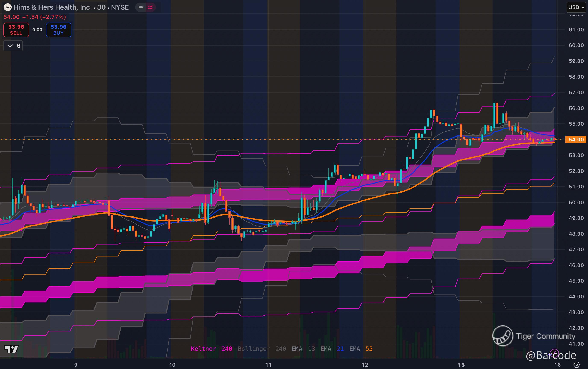This screenshot has width=588, height=369.
Task: Click the Keltner 240 indicator label
Action: (211, 349)
